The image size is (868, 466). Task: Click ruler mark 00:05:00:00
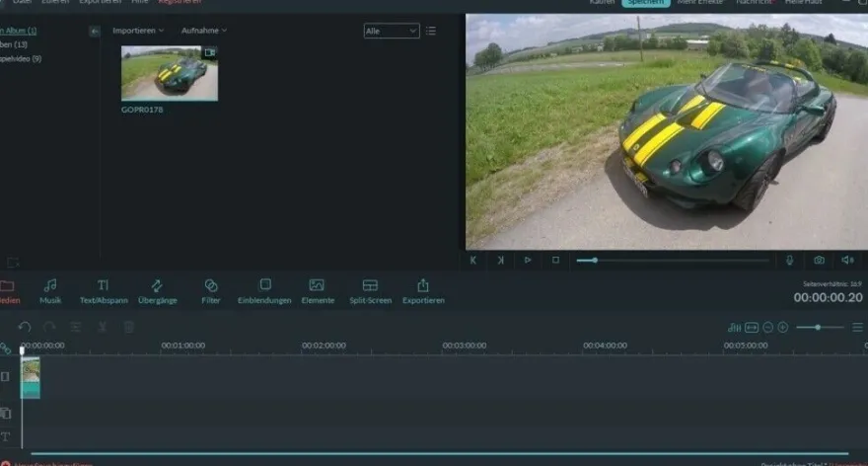[746, 346]
